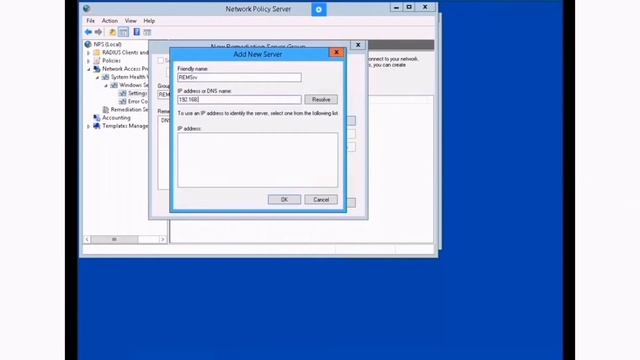Image resolution: width=640 pixels, height=360 pixels.
Task: Select Accounting in the console tree
Action: click(116, 118)
